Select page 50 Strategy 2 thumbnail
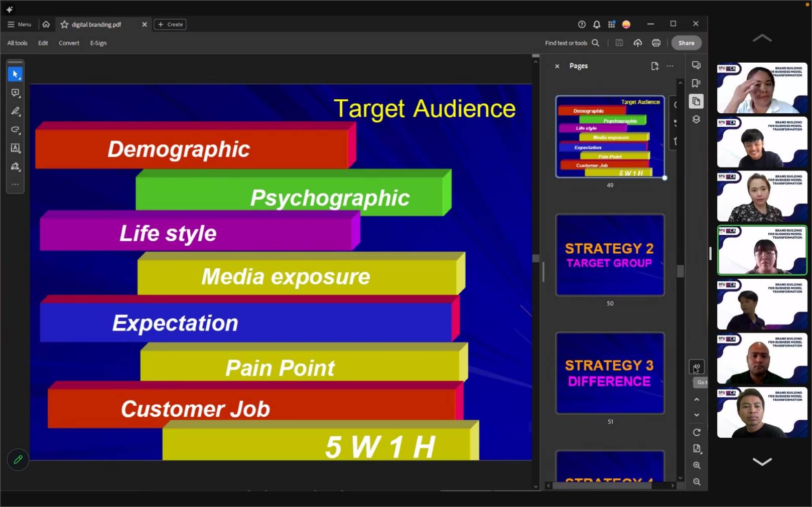 pyautogui.click(x=610, y=255)
